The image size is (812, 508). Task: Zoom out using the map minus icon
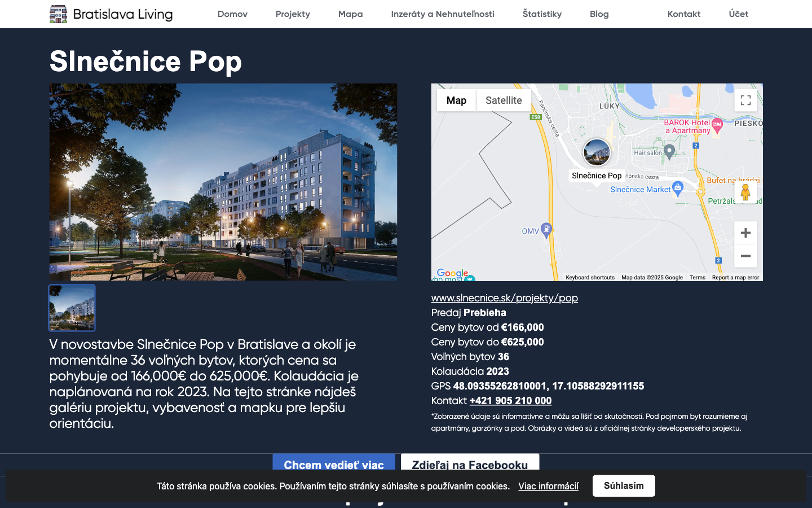[x=745, y=256]
